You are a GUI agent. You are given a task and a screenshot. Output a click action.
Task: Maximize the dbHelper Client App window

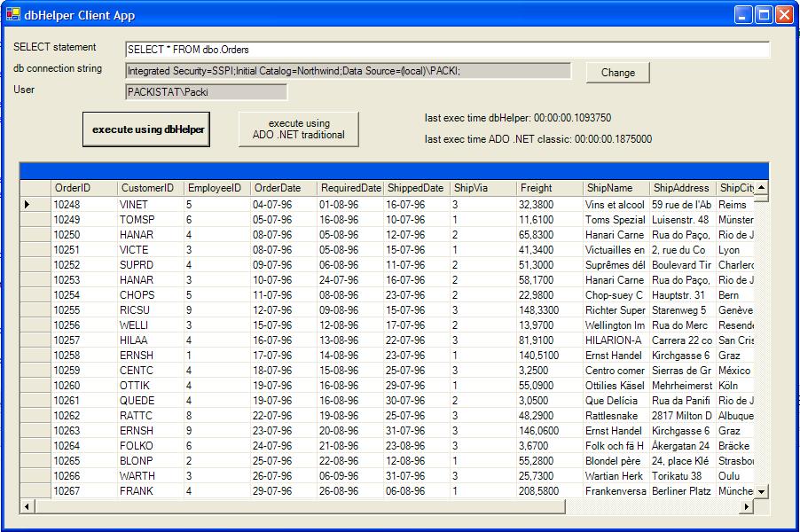click(765, 14)
